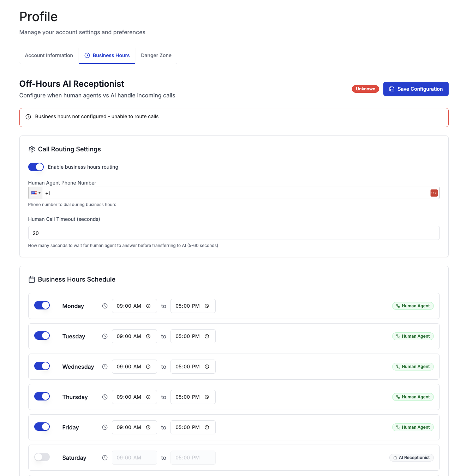
Task: Switch to Account Information tab
Action: tap(49, 55)
